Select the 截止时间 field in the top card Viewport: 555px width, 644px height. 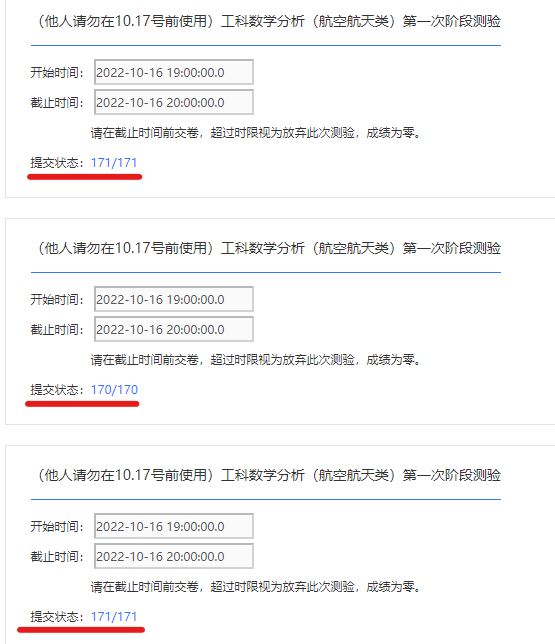click(174, 102)
